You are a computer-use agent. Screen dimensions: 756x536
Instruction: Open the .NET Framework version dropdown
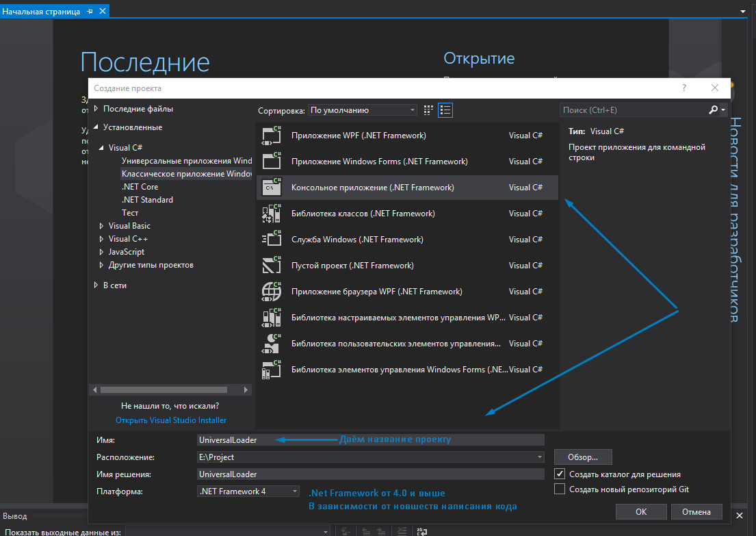(248, 491)
